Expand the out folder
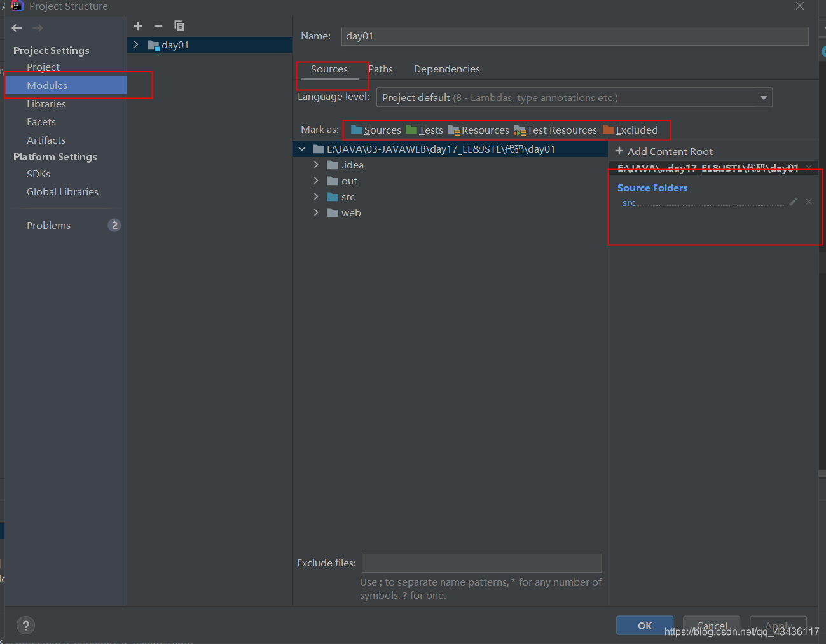The image size is (826, 644). pos(316,181)
